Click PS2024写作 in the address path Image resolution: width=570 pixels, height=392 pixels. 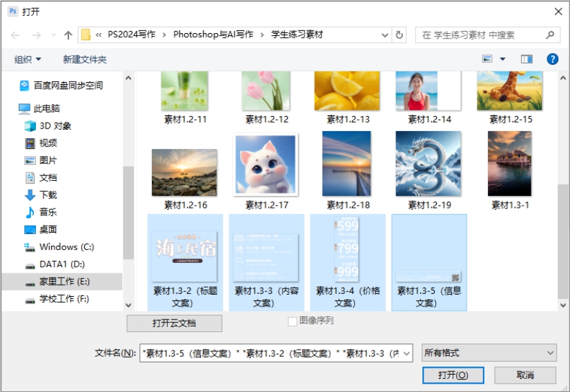tap(132, 35)
